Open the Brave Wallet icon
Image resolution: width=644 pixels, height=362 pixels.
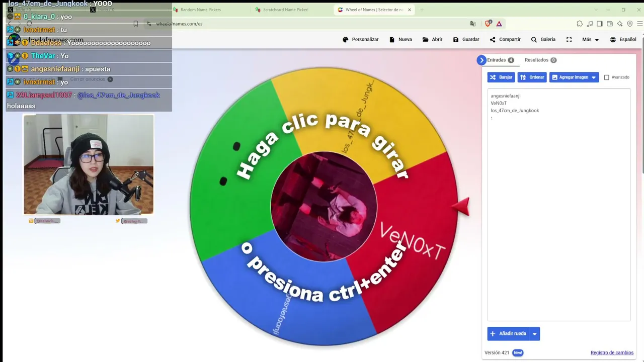coord(610,24)
